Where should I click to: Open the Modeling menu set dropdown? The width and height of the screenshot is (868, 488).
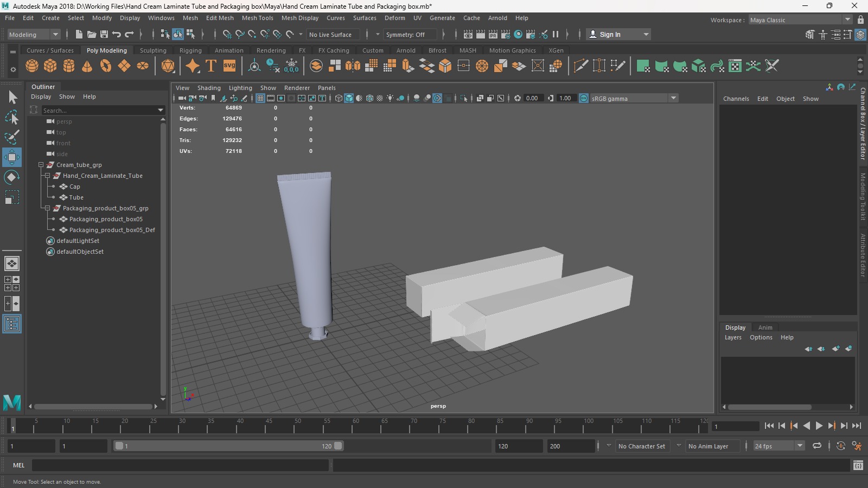click(x=34, y=34)
